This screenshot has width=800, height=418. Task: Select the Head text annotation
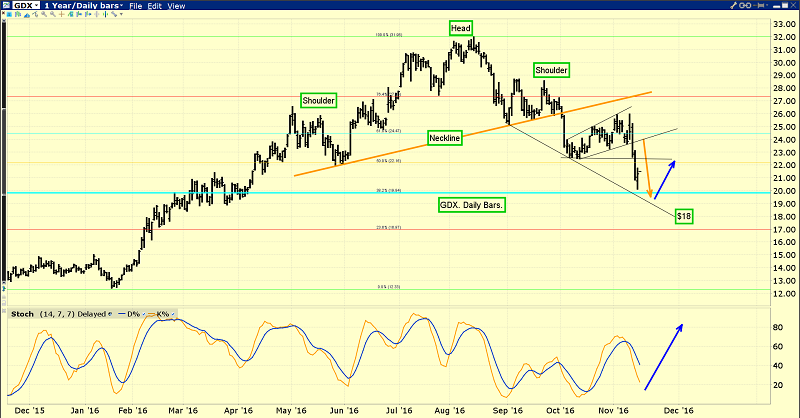[461, 28]
